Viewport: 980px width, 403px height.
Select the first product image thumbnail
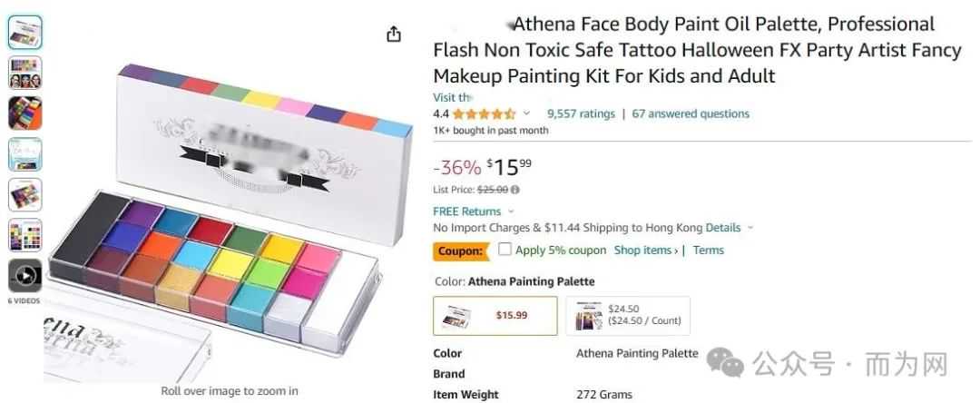pyautogui.click(x=24, y=32)
